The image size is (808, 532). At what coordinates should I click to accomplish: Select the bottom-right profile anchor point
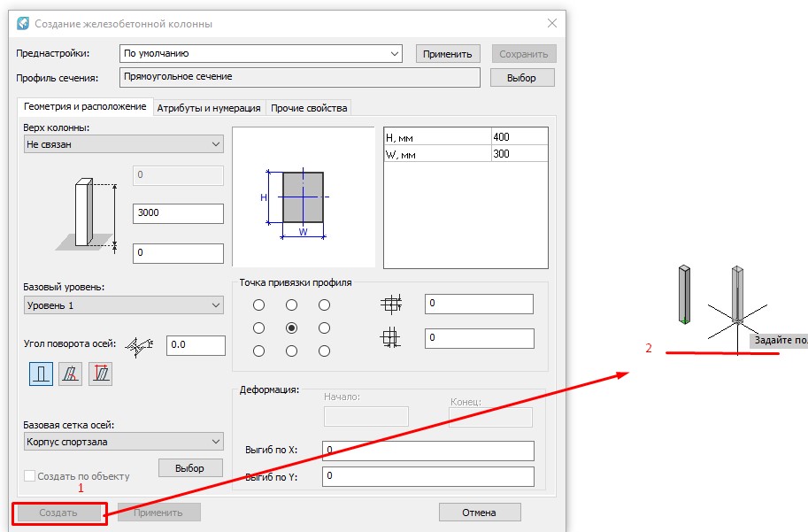324,351
